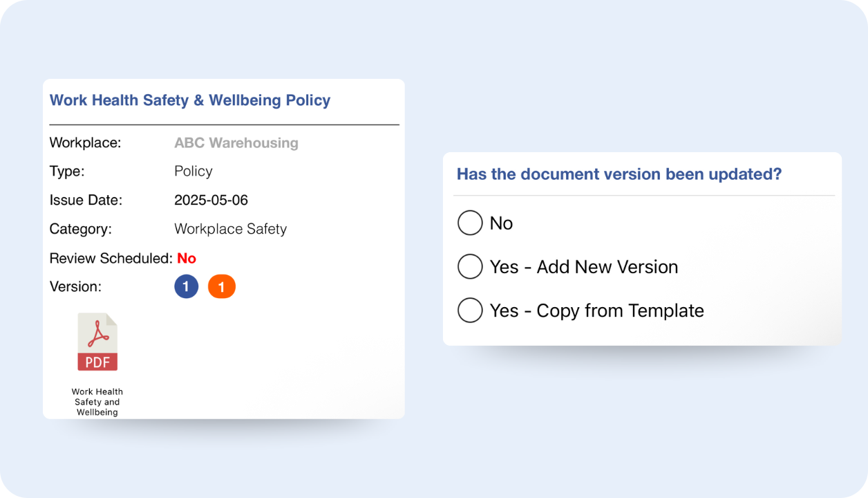Click the PDF file name caption
Screen dimensions: 868x498
coord(97,402)
